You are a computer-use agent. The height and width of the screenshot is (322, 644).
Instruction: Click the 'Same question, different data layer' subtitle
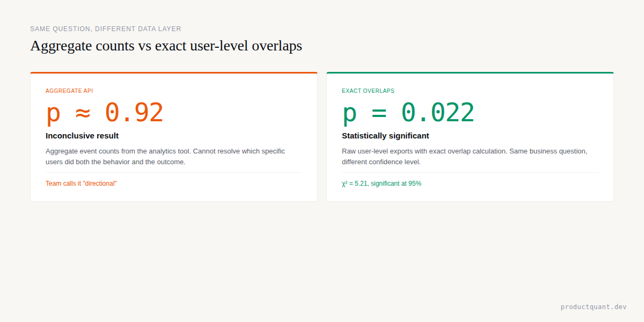coord(106,29)
